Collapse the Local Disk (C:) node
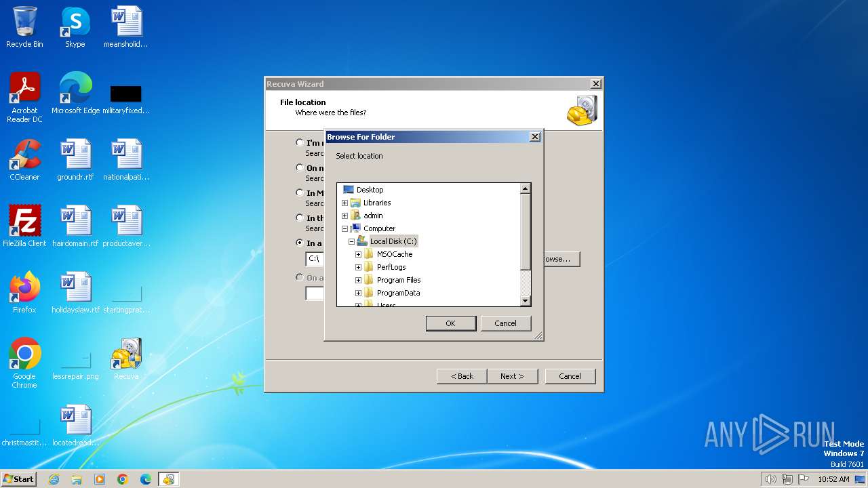The height and width of the screenshot is (488, 868). pos(351,241)
